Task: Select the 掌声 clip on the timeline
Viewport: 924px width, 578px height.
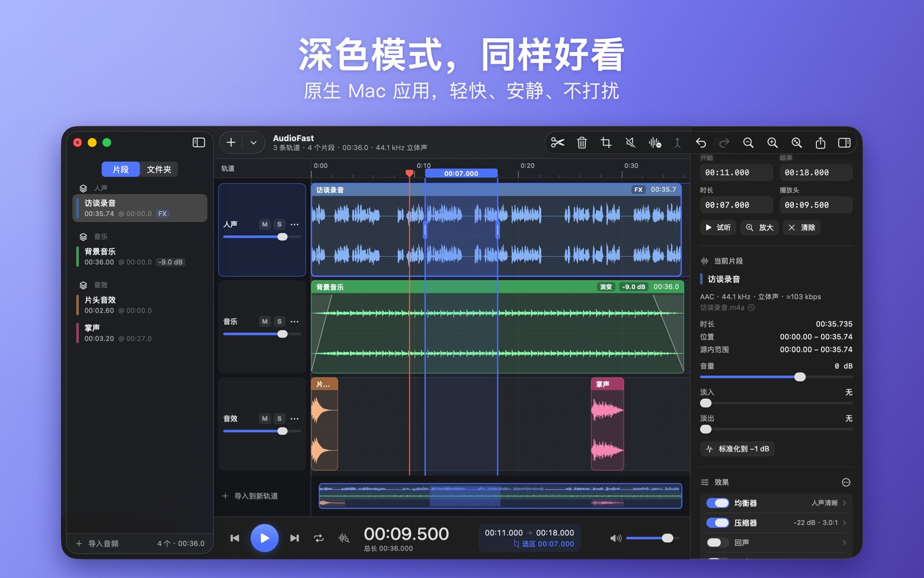Action: click(608, 424)
